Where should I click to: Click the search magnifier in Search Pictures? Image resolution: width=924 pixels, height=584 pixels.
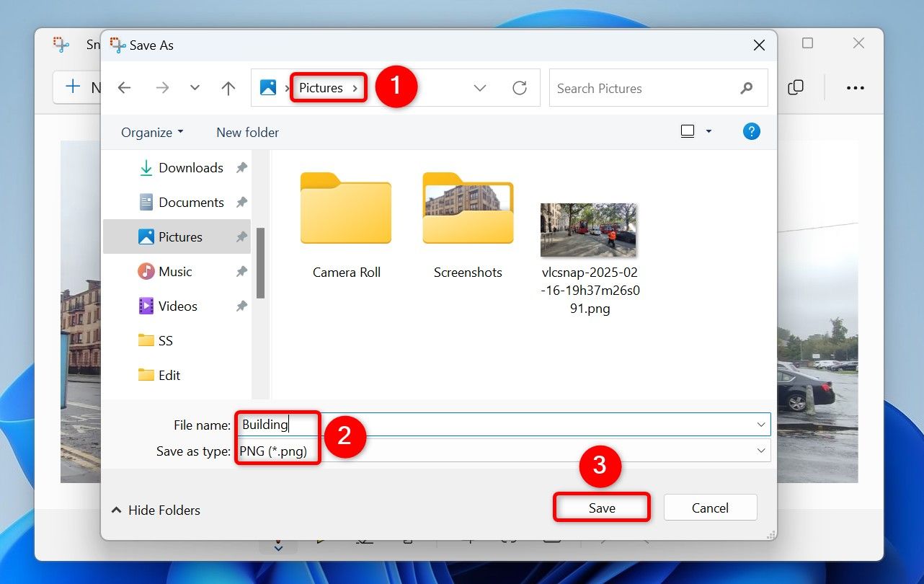click(x=747, y=88)
